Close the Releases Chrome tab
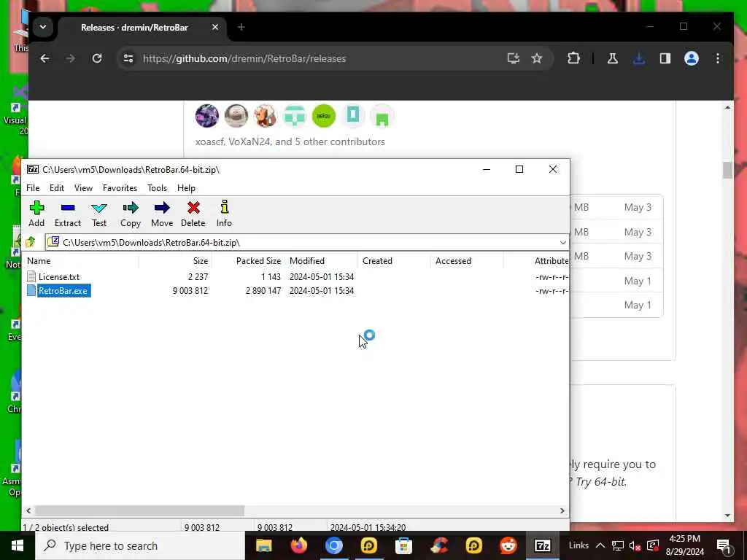The height and width of the screenshot is (560, 747). point(215,27)
